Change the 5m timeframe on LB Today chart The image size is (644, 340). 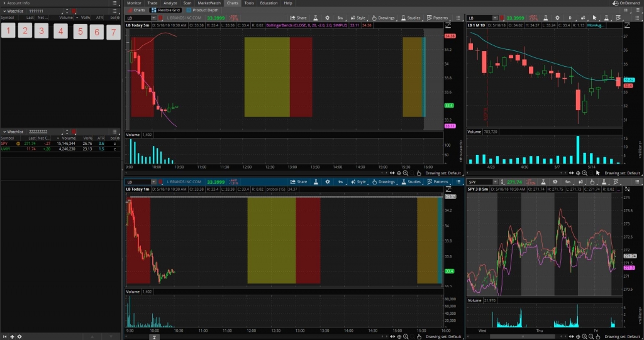pos(340,18)
